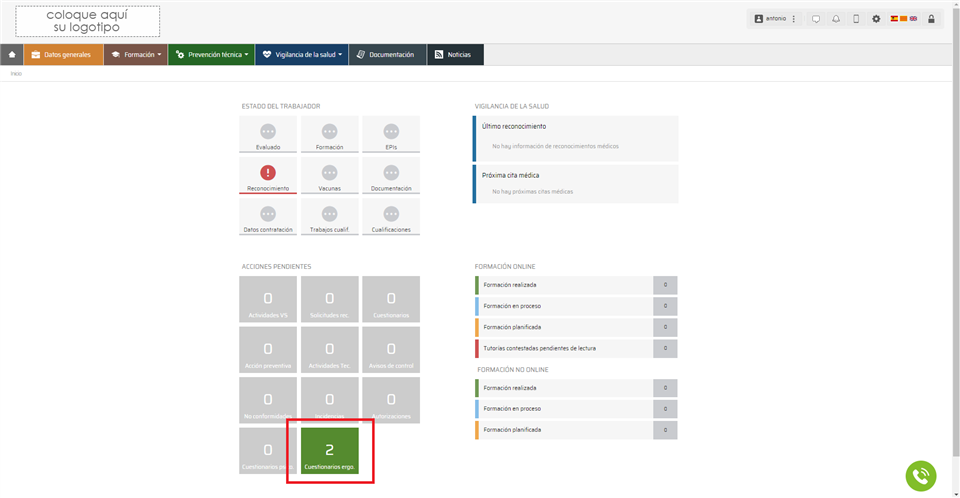Open the green Cuestionarios ergo. tile

coord(329,451)
